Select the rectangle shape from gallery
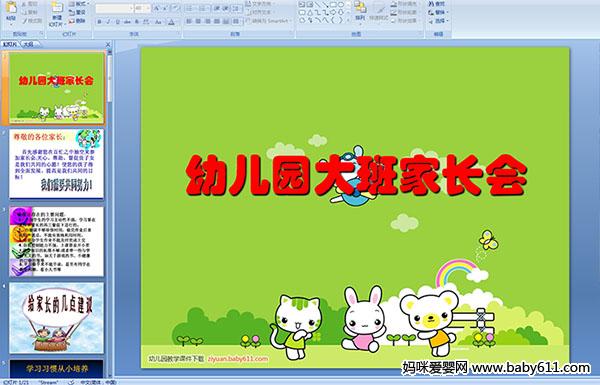The image size is (600, 385). click(x=334, y=4)
